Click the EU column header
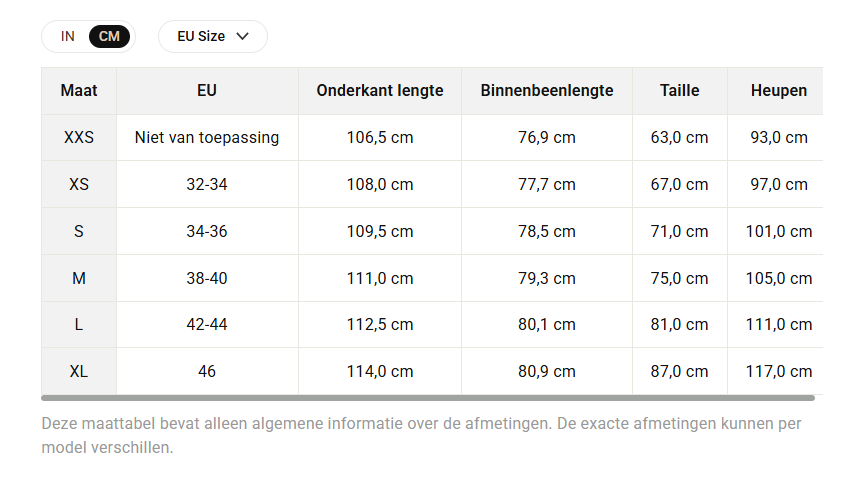 (x=207, y=91)
